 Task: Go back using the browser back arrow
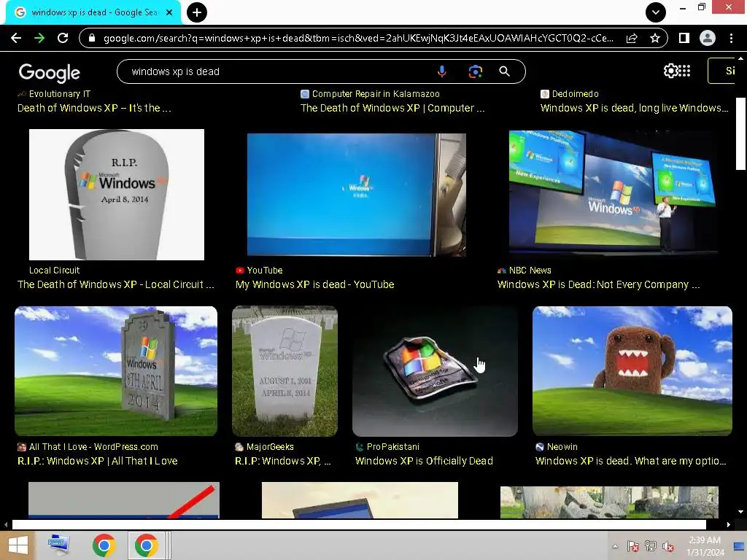point(16,38)
